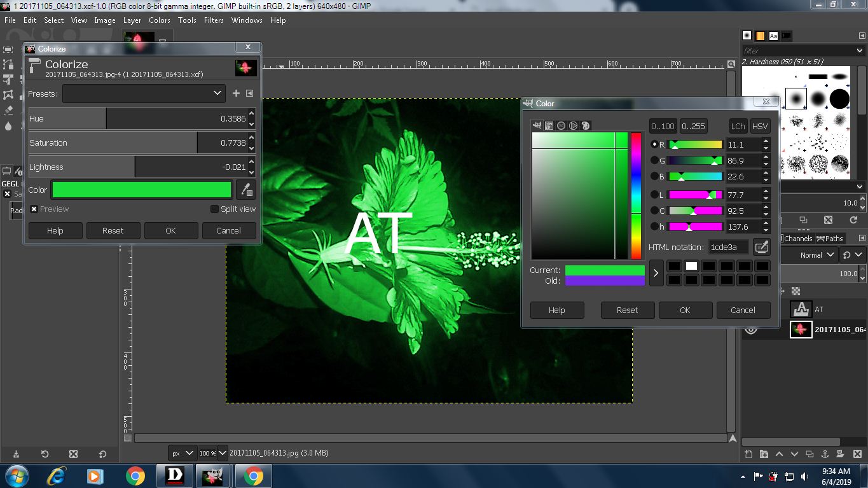This screenshot has height=488, width=868.
Task: Switch to the CMYK color selector icon
Action: click(x=549, y=125)
